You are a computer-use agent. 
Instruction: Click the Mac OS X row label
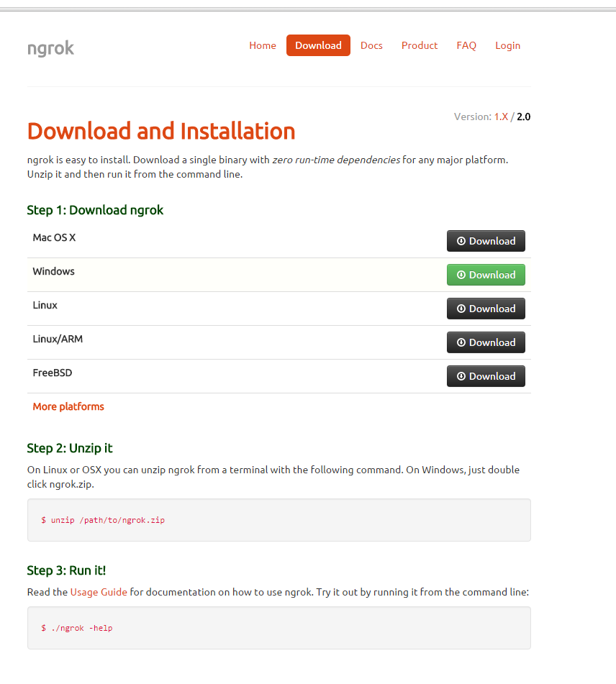click(54, 237)
